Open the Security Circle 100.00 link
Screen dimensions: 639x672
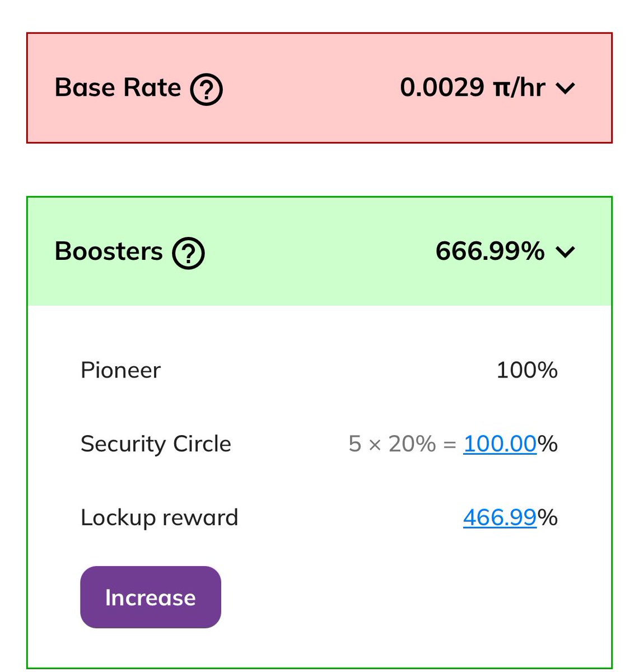tap(500, 444)
